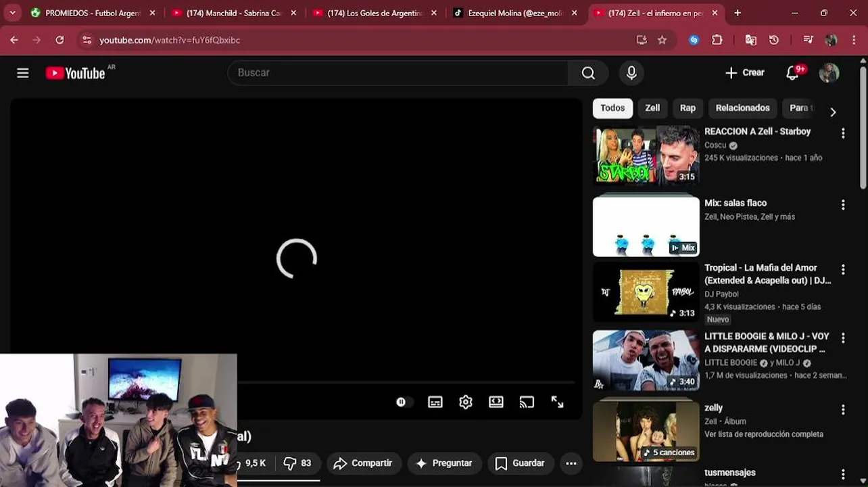Open Tropical - La Mafia del Amor video
Image resolution: width=868 pixels, height=487 pixels.
click(767, 274)
